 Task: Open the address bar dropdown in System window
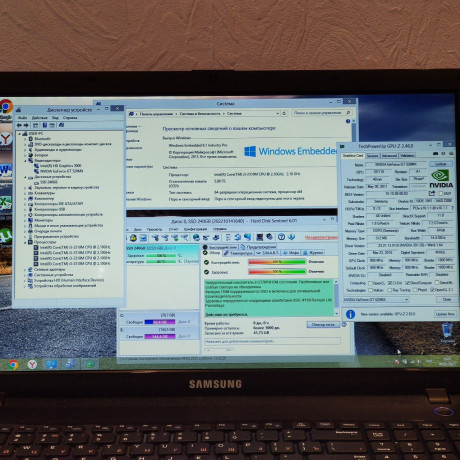tap(277, 113)
